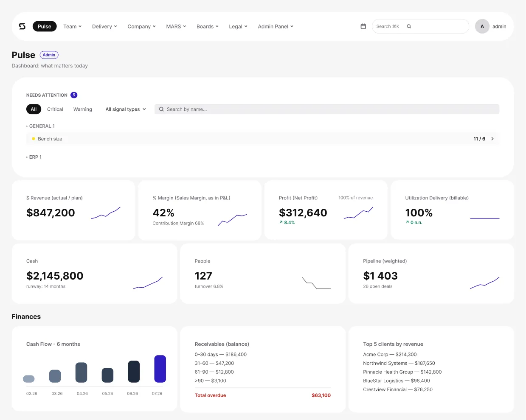Expand the ERP 1 group
This screenshot has height=420, width=526.
pyautogui.click(x=34, y=157)
